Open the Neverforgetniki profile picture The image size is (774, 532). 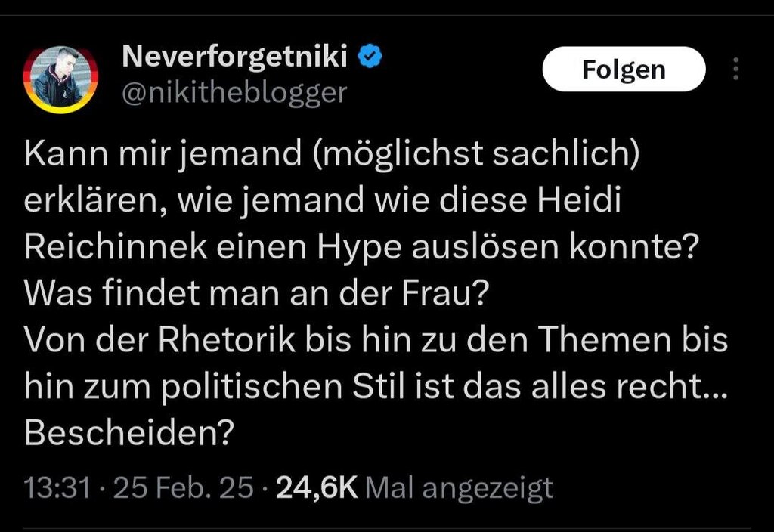point(60,79)
